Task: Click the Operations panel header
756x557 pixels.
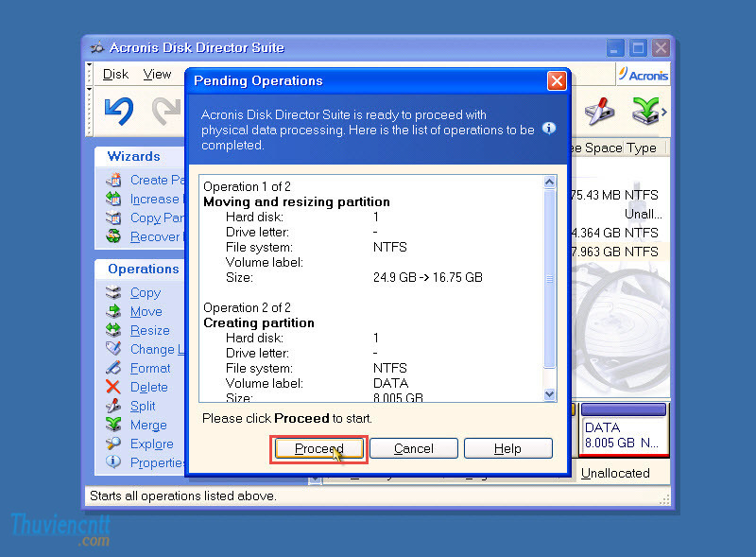Action: (140, 269)
